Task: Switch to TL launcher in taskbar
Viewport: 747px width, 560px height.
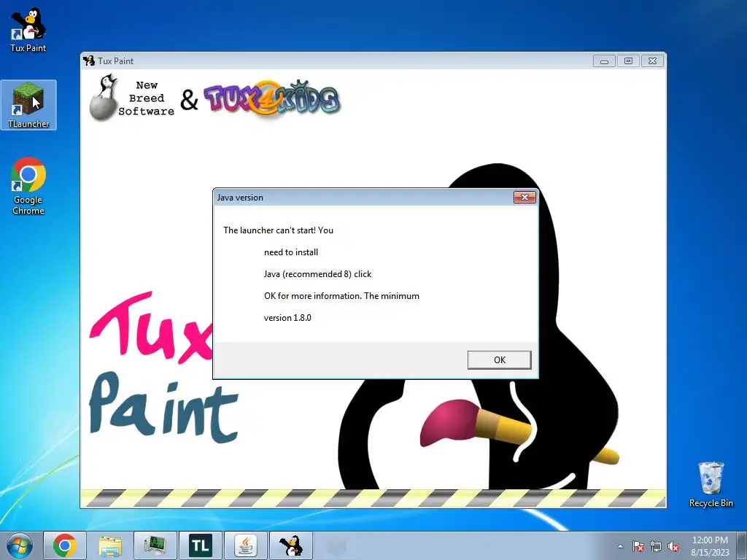Action: [201, 545]
